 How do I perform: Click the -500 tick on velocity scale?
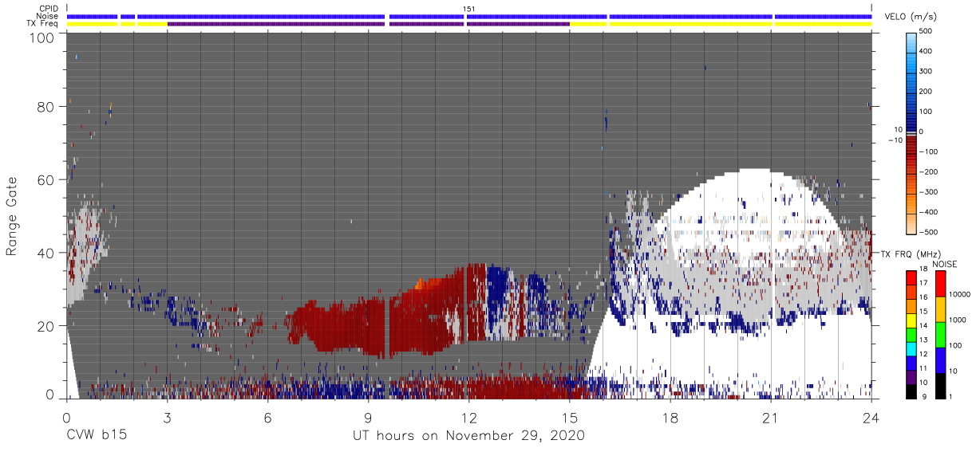pos(929,232)
